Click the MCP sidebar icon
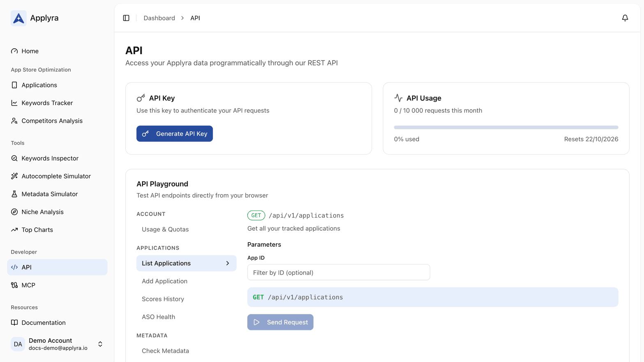Viewport: 644px width, 362px height. click(14, 285)
